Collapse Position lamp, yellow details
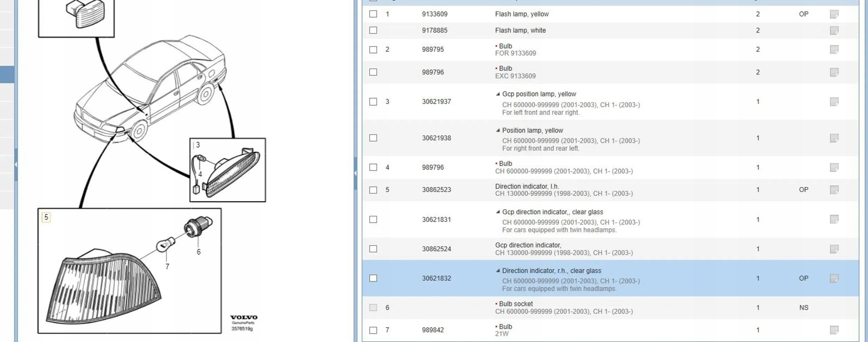 (x=498, y=130)
